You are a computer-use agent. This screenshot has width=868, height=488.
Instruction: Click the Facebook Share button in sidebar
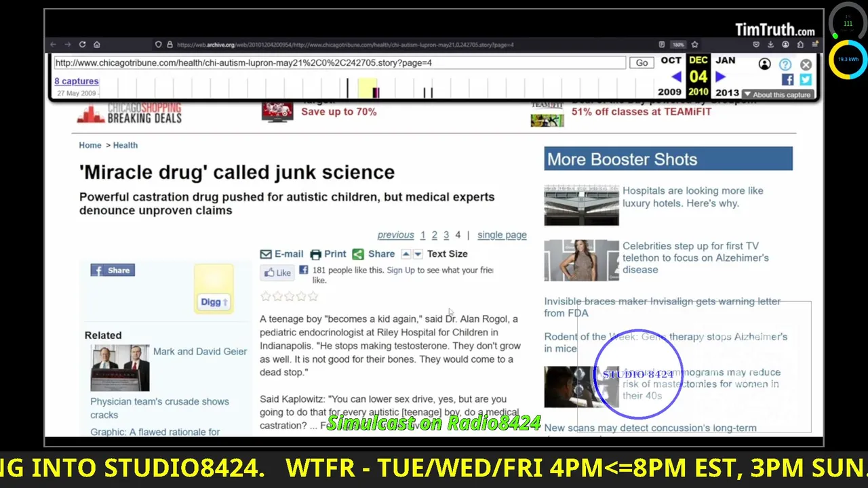(x=113, y=270)
